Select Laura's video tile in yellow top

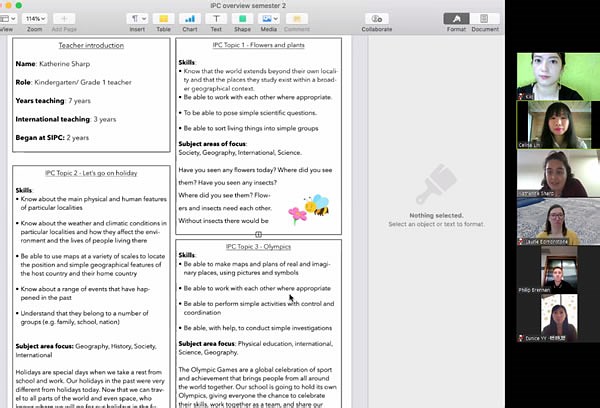pos(558,221)
